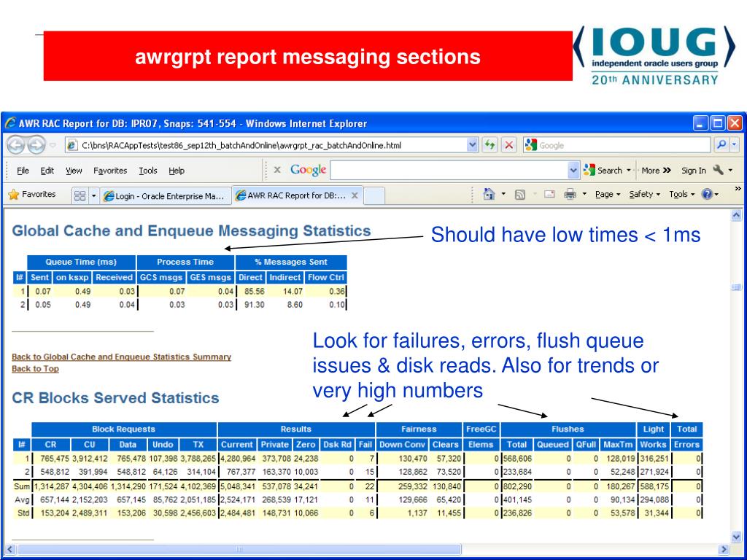Open the Quick Tabs list dropdown arrow
The width and height of the screenshot is (747, 560).
coord(94,195)
